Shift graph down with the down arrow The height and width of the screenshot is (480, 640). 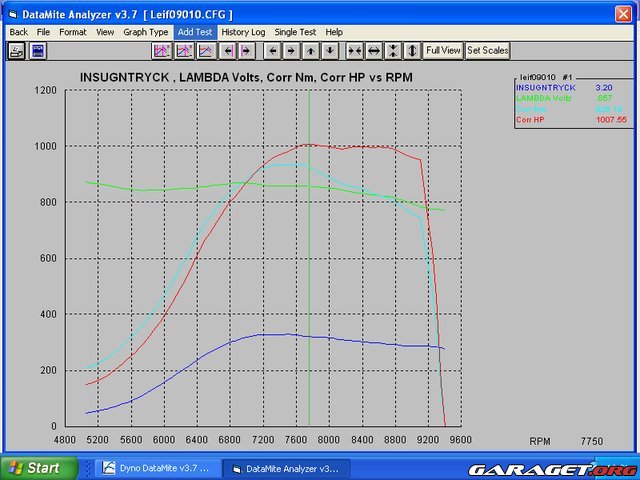click(330, 50)
